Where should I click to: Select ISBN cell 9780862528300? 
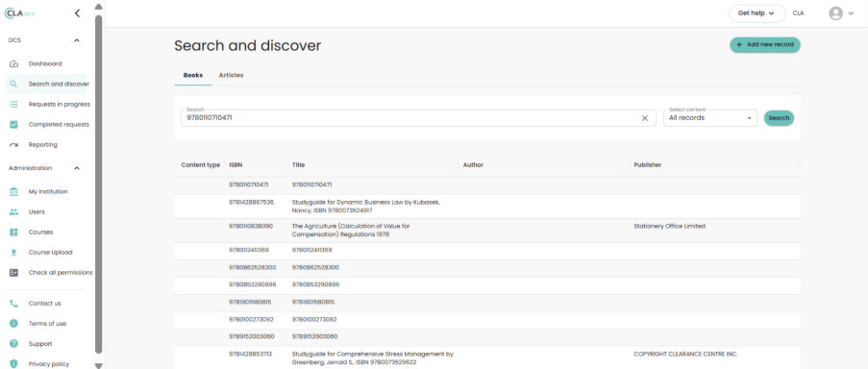coord(253,267)
